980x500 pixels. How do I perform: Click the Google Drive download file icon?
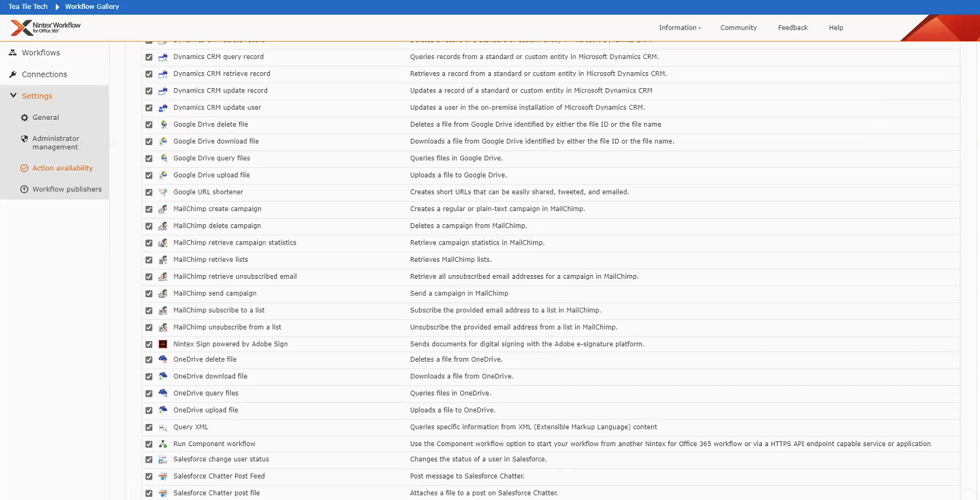163,141
